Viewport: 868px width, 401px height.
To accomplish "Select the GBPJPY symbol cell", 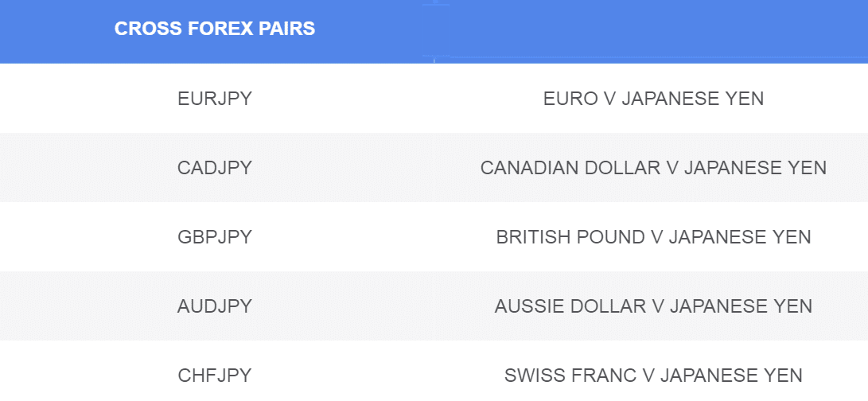I will [x=215, y=237].
